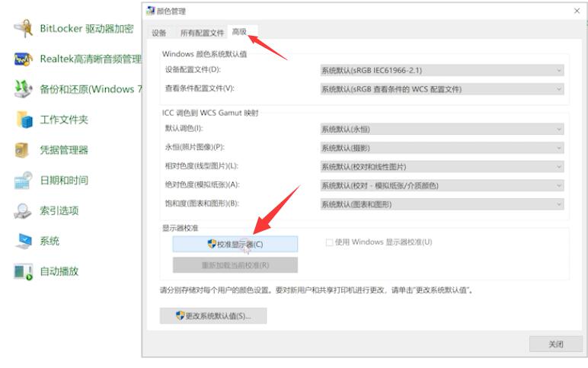
Task: Click the 系统 text link
Action: tap(50, 242)
